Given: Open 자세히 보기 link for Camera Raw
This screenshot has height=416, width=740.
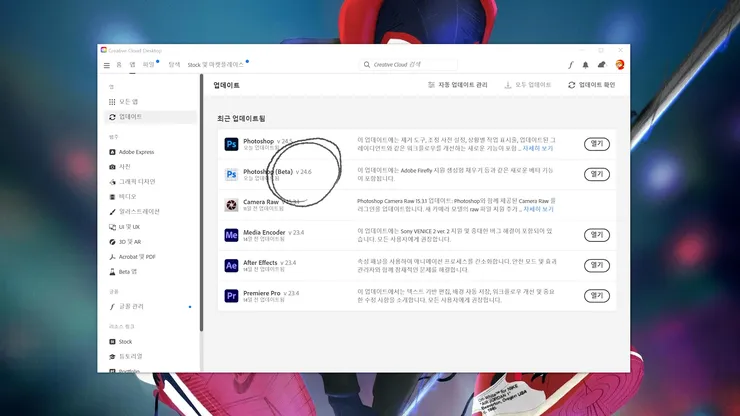Looking at the screenshot, I should (x=538, y=209).
